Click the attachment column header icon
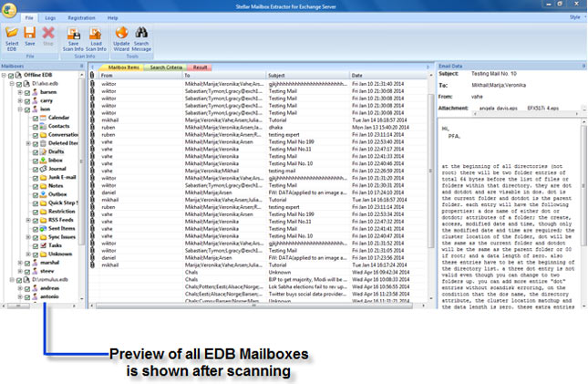The height and width of the screenshot is (384, 588). click(x=92, y=75)
